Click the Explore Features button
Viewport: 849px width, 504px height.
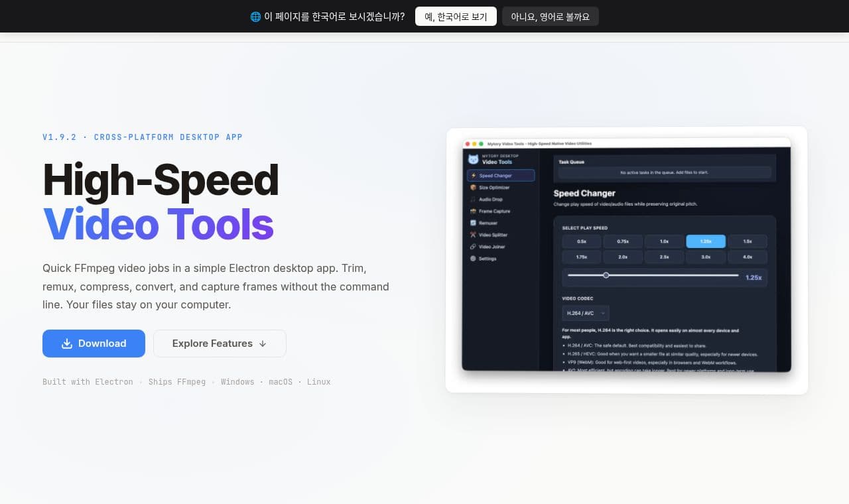220,344
